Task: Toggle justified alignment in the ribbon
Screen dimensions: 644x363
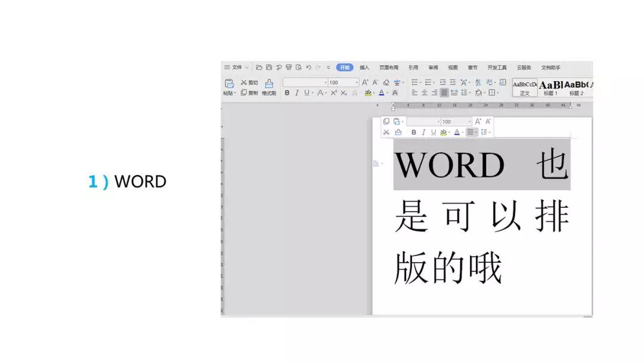Action: coord(444,93)
